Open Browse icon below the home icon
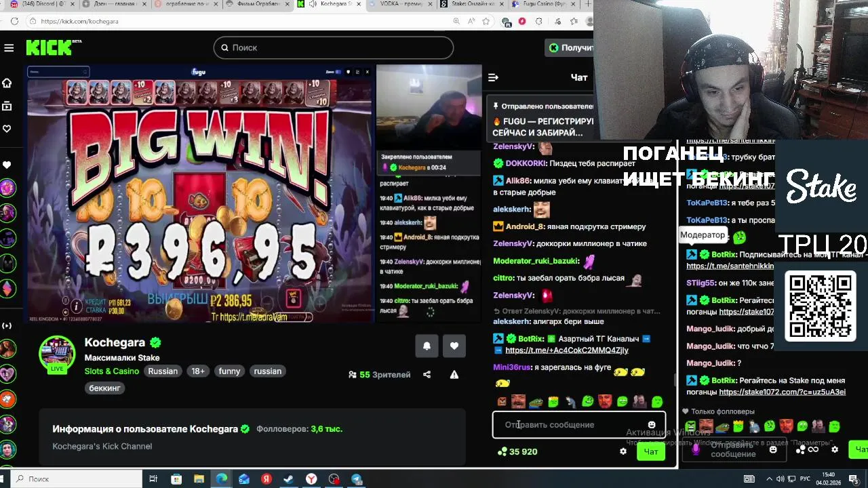The height and width of the screenshot is (488, 868). click(x=7, y=106)
